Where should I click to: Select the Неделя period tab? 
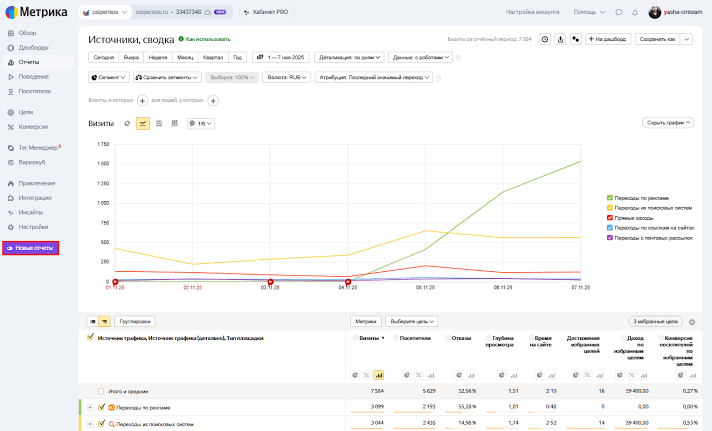click(x=158, y=57)
